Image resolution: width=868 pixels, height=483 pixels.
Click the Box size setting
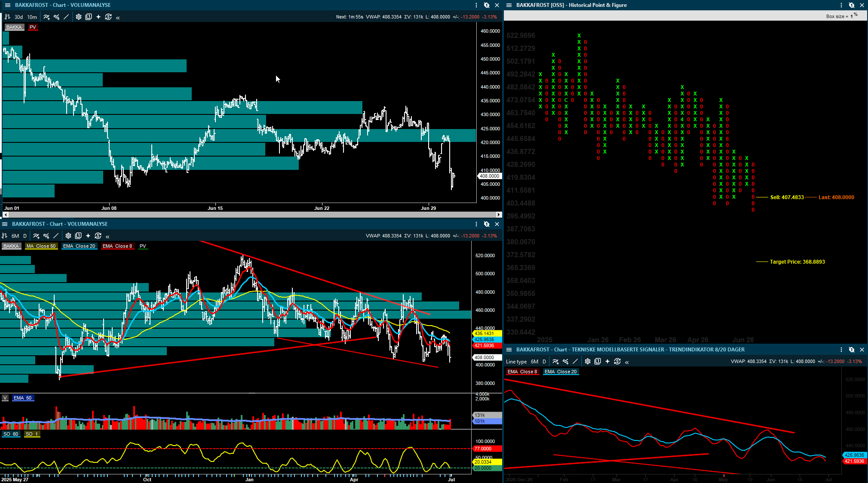coord(841,16)
